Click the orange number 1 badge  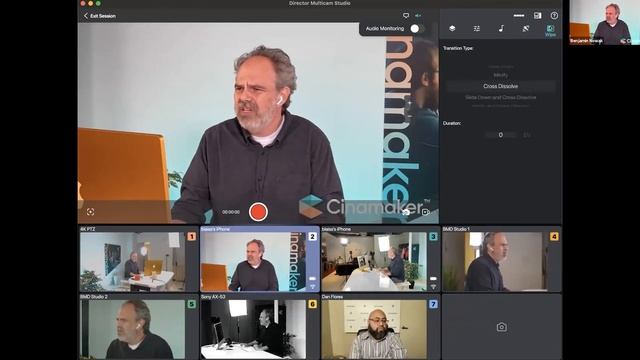click(191, 236)
